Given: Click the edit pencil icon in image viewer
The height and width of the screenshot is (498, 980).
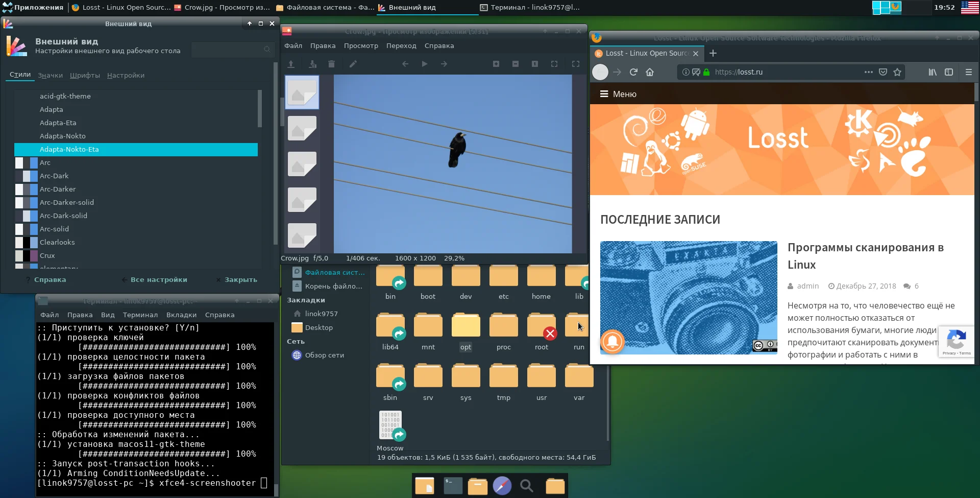Looking at the screenshot, I should pos(353,64).
